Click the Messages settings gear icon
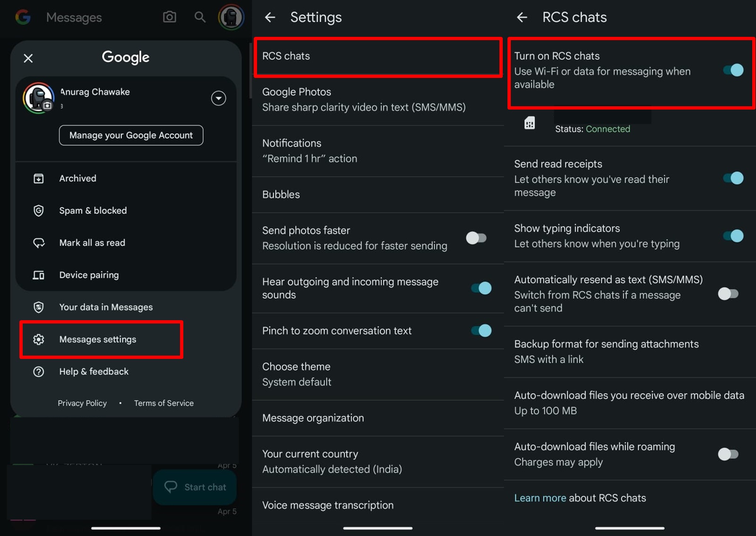Image resolution: width=756 pixels, height=536 pixels. pos(40,339)
